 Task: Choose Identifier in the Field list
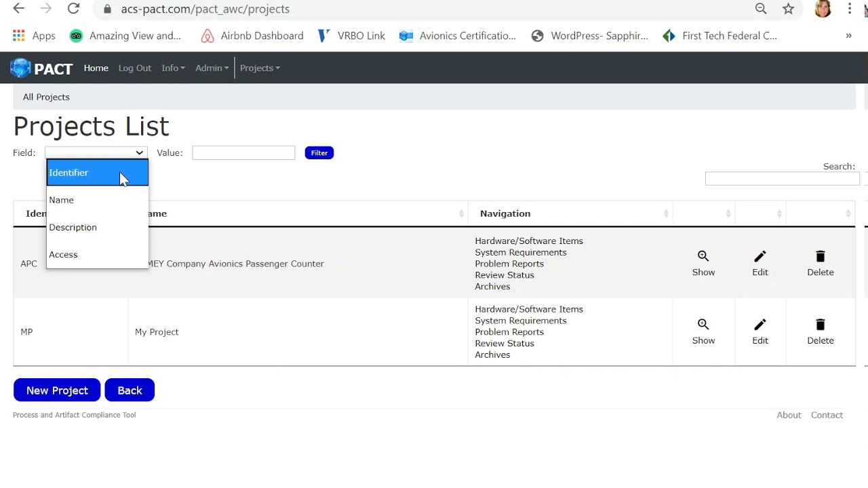click(x=97, y=173)
